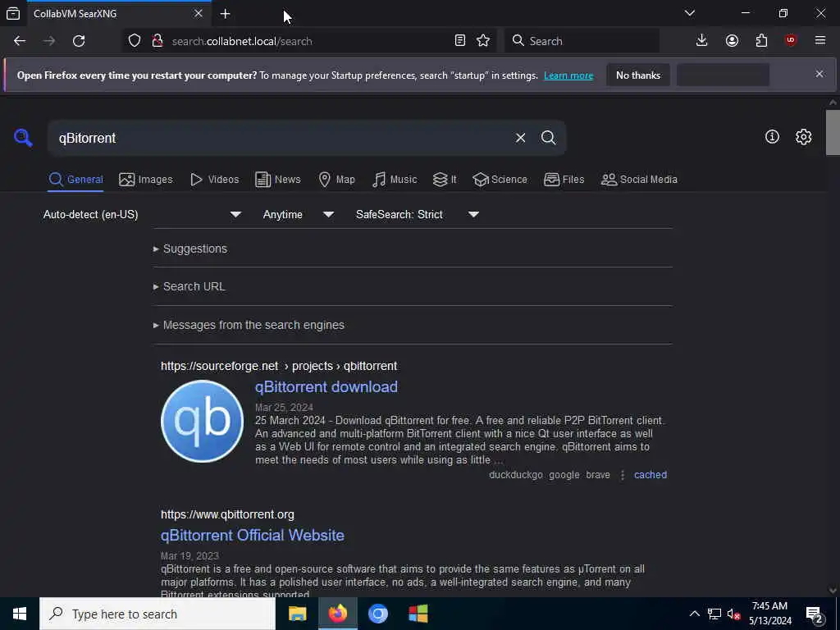Open the Windows Start menu
This screenshot has height=630, width=840.
point(20,614)
